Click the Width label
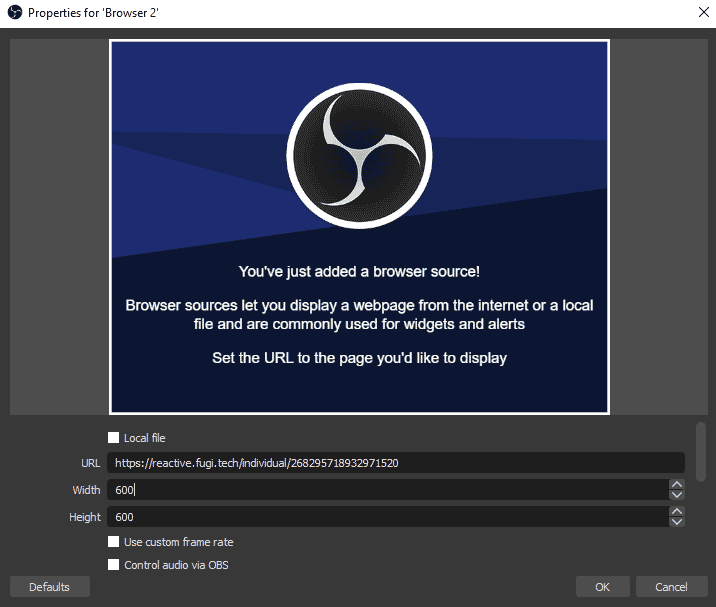Viewport: 716px width, 607px height. click(86, 490)
